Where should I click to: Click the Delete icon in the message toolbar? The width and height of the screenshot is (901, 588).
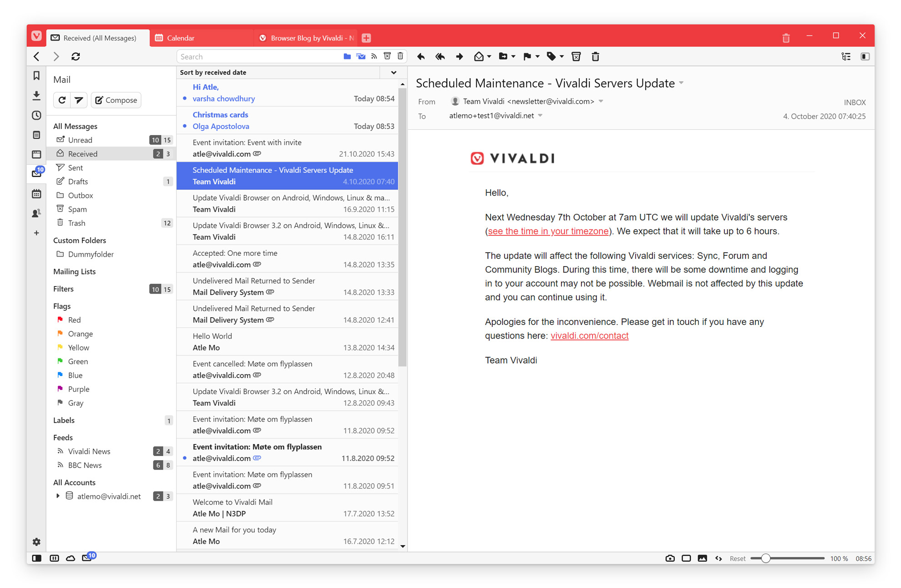click(596, 57)
